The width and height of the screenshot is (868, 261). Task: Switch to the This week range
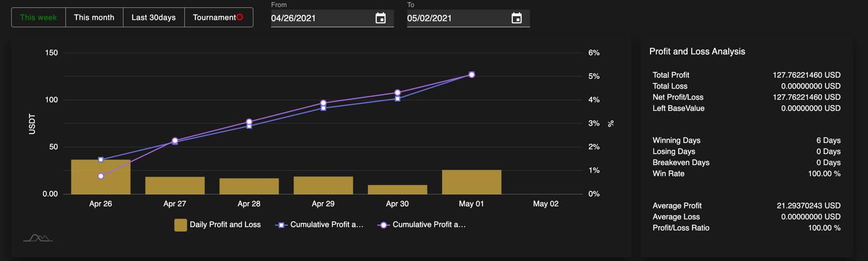tap(38, 17)
